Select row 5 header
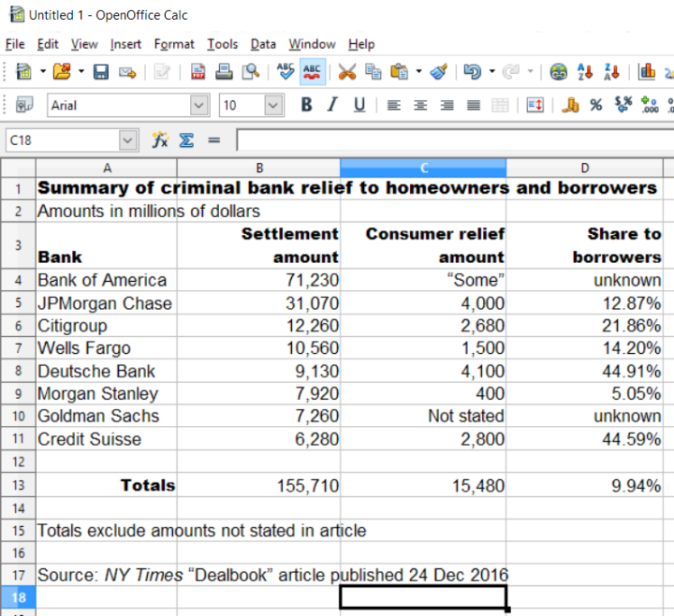674x616 pixels. point(18,302)
